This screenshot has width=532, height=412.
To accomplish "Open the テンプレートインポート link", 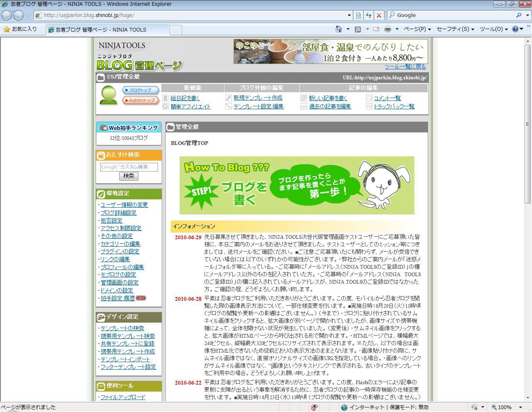I will [x=125, y=359].
